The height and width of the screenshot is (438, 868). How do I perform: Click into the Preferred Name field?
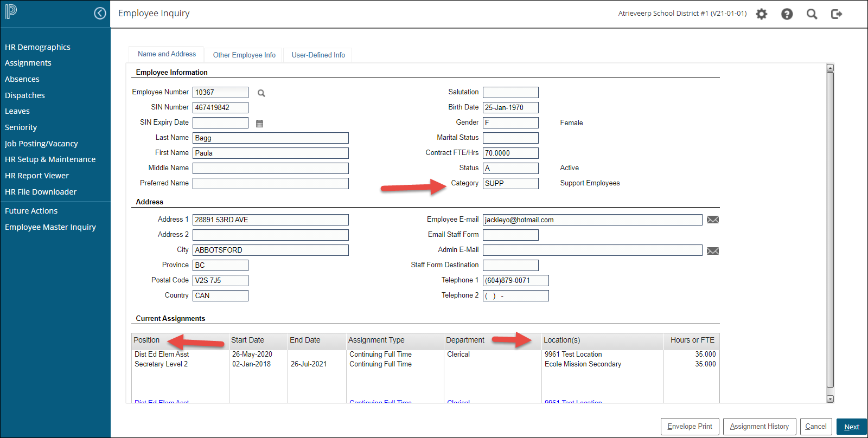point(270,183)
